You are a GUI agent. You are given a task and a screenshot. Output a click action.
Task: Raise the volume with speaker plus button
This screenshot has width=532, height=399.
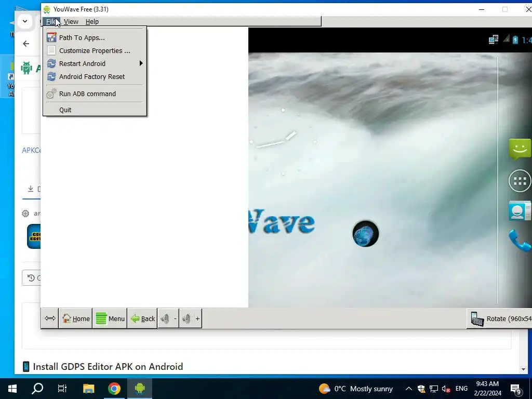(190, 318)
